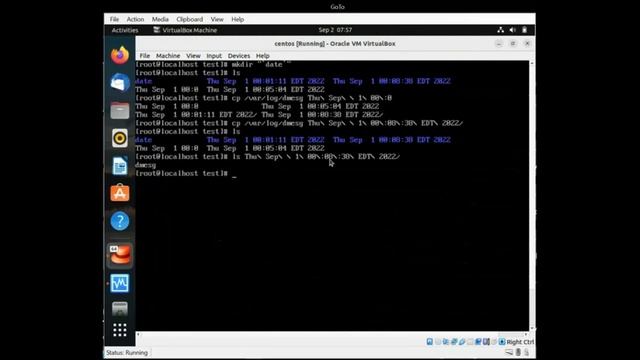The height and width of the screenshot is (360, 640).
Task: Open the Action menu
Action: 135,19
